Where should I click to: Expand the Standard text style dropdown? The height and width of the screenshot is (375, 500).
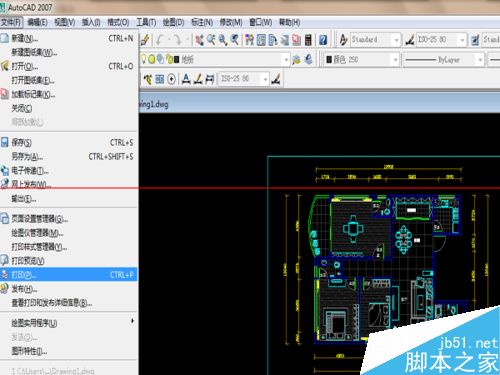point(396,40)
